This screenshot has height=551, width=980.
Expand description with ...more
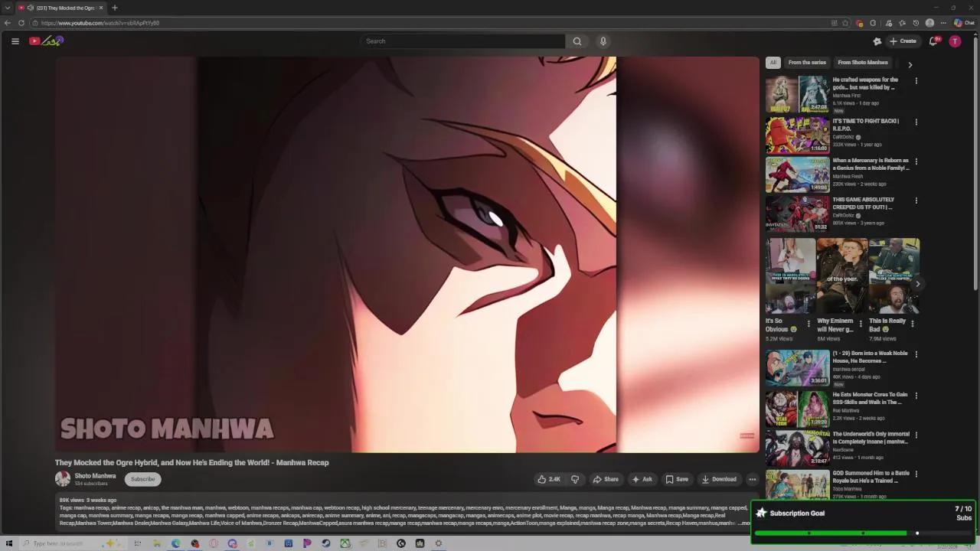click(x=745, y=523)
